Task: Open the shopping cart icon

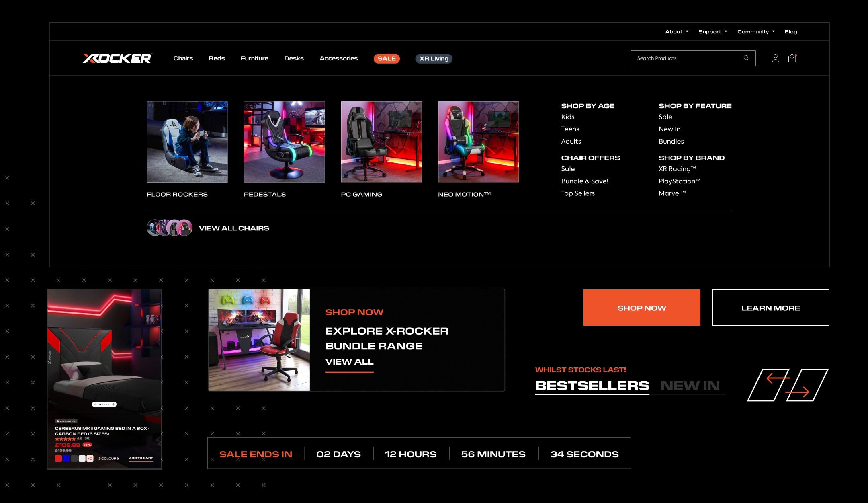Action: 792,58
